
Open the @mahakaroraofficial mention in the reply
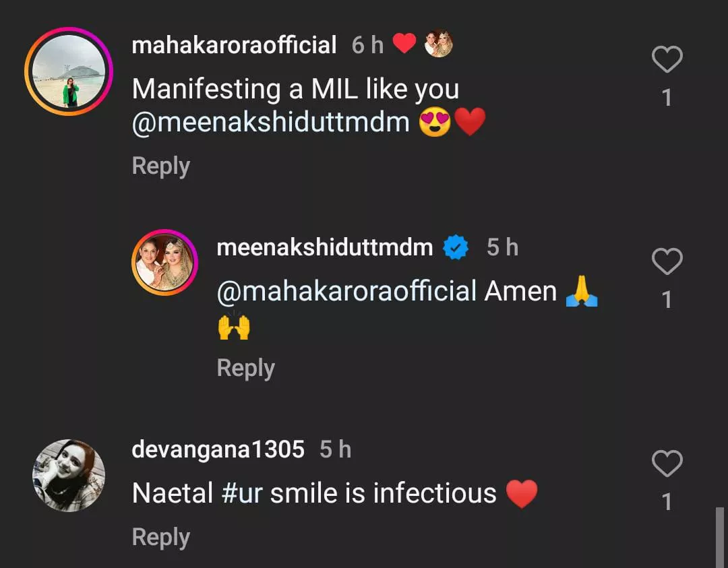pos(347,291)
